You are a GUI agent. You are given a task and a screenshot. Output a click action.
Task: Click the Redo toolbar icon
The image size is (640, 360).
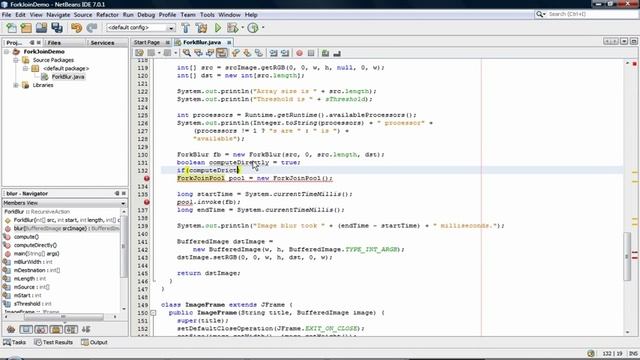tap(92, 28)
